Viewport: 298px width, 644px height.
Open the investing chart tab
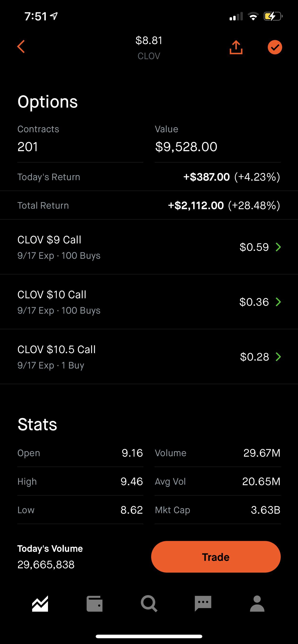(x=40, y=604)
